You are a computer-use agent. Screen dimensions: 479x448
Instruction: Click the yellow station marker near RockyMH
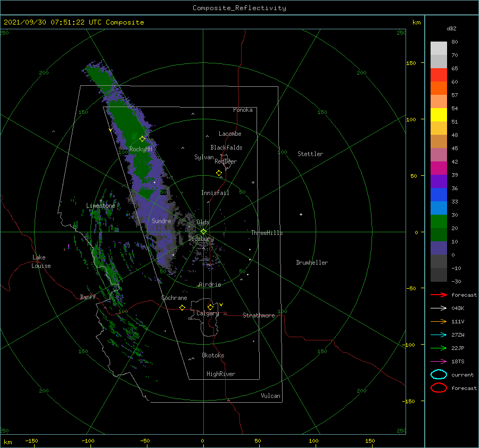(142, 139)
